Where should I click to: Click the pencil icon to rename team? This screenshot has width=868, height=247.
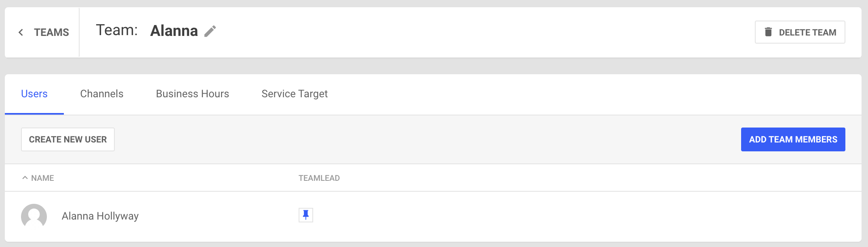tap(210, 31)
